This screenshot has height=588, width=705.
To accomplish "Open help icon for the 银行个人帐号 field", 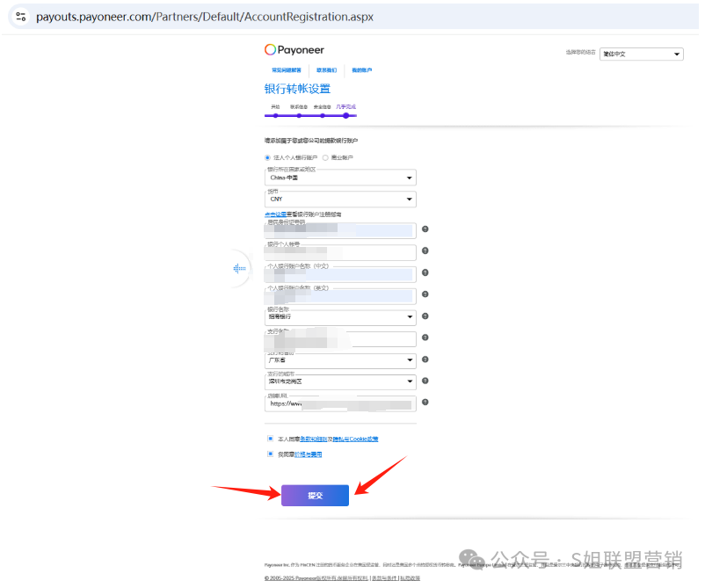I will (425, 250).
